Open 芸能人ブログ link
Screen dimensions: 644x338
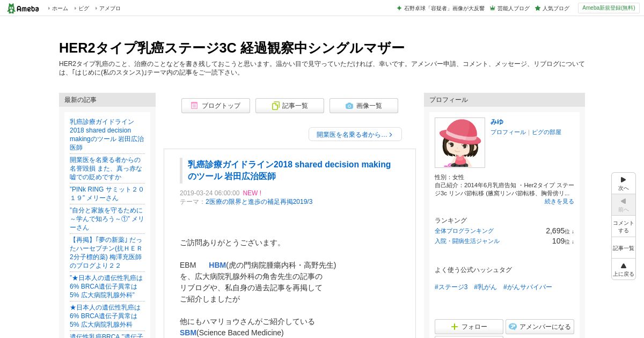(513, 9)
